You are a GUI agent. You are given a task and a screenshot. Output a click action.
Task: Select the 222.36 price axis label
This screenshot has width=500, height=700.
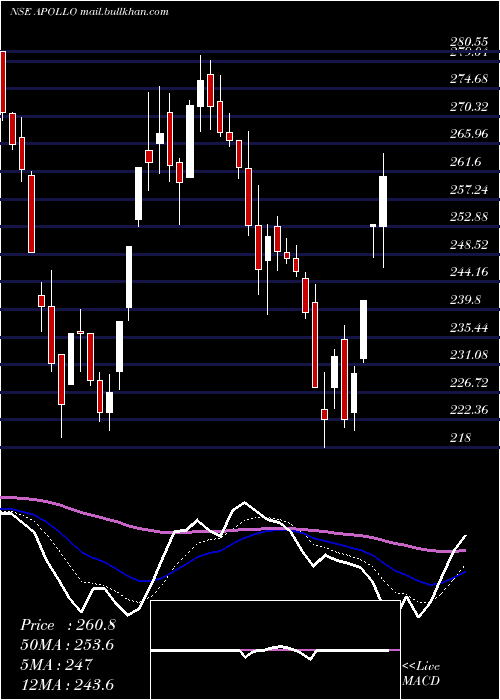point(469,410)
